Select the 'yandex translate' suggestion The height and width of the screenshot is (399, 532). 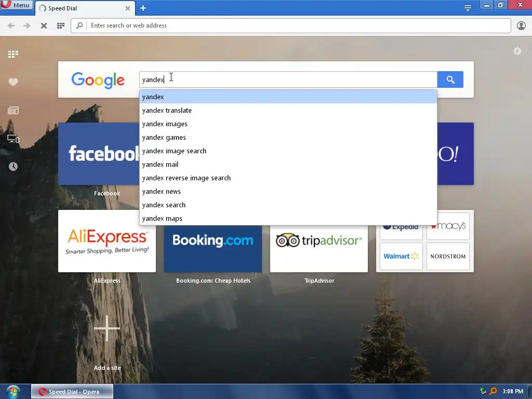tap(288, 110)
